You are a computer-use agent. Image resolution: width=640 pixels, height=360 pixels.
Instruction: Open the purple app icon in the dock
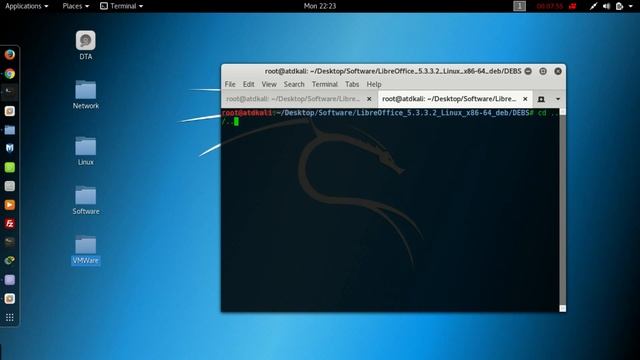[10, 280]
